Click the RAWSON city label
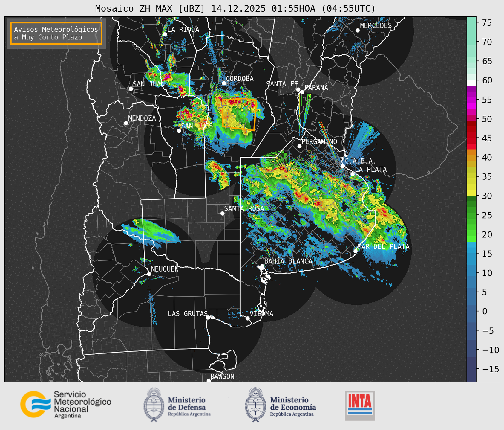The width and height of the screenshot is (504, 430). coord(222,376)
